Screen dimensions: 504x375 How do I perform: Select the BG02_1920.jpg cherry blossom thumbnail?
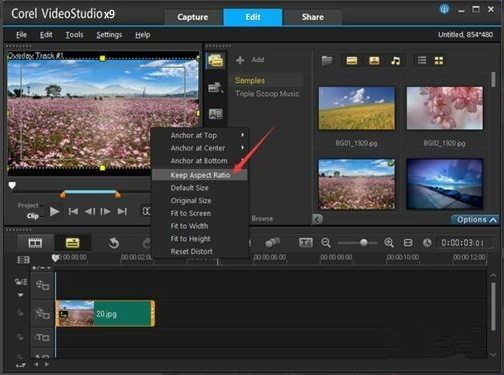[445, 108]
